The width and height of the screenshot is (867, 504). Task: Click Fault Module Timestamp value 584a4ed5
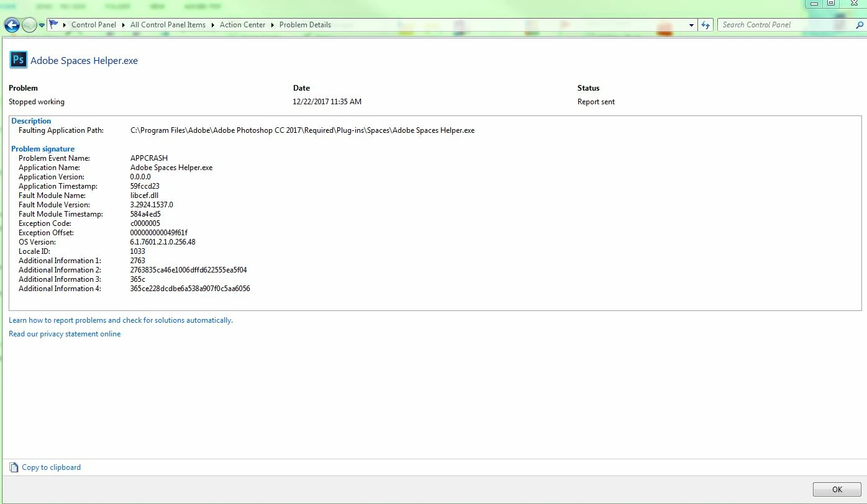click(145, 214)
